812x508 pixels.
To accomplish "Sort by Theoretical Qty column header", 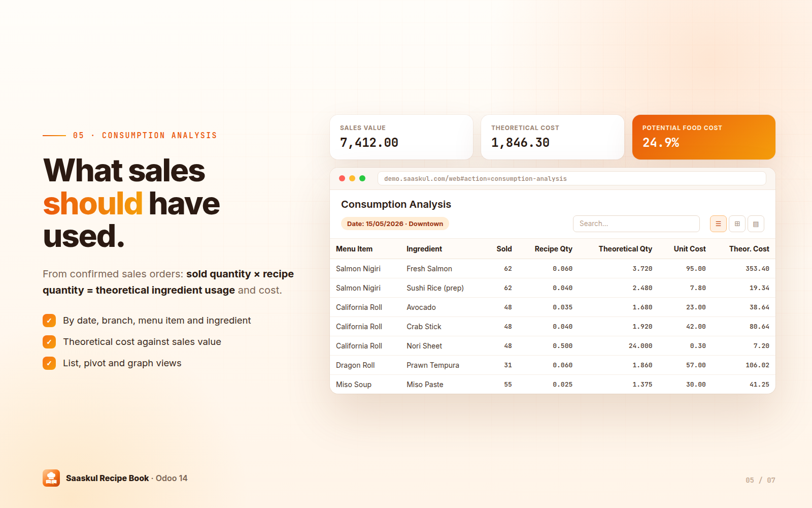I will pos(625,249).
